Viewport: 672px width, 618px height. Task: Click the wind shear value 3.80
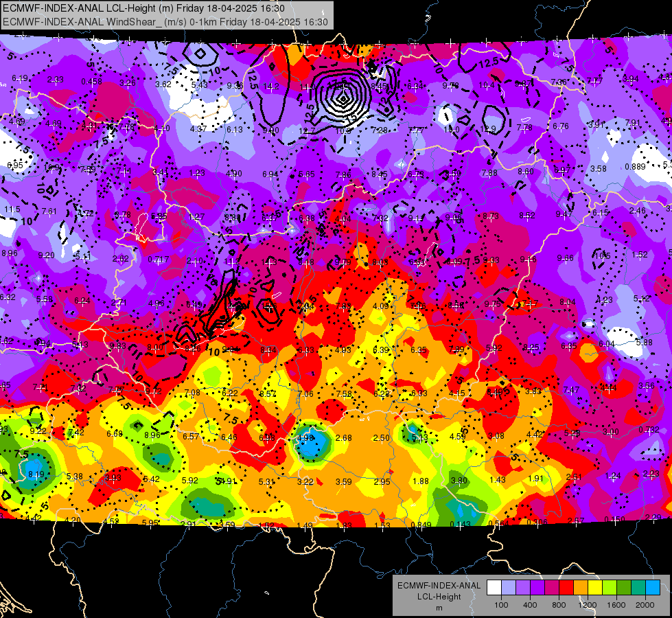coord(459,481)
